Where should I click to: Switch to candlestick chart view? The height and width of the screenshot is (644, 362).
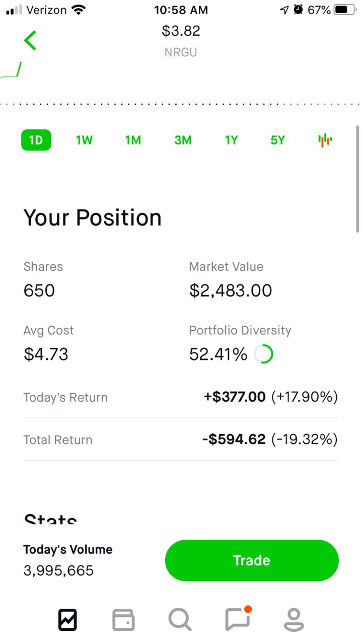point(325,140)
